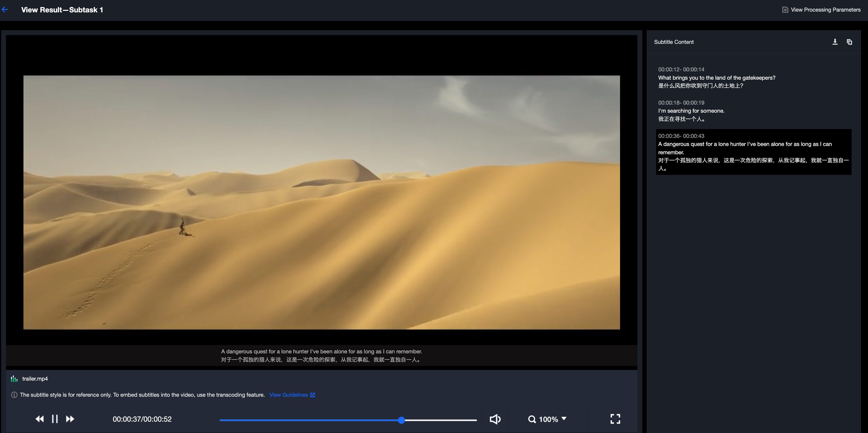Image resolution: width=868 pixels, height=433 pixels.
Task: Select the 00:00:12 gatekeepers subtitle entry
Action: pyautogui.click(x=716, y=78)
